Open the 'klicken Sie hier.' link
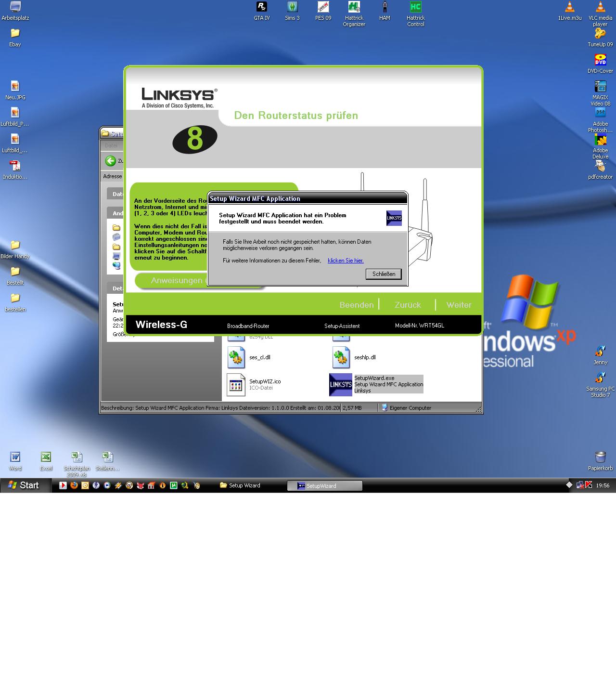 pos(346,261)
